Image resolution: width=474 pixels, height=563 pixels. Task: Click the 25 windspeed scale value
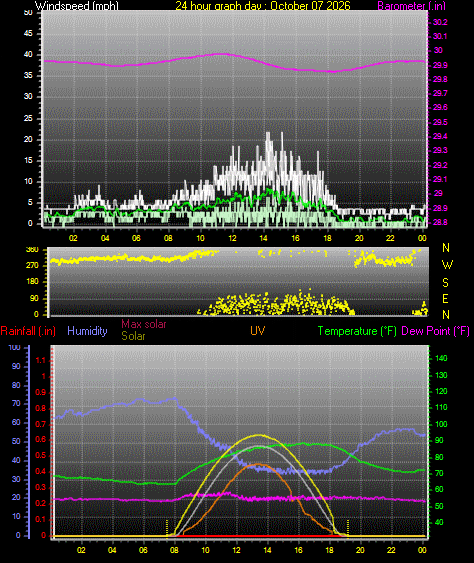[28, 118]
